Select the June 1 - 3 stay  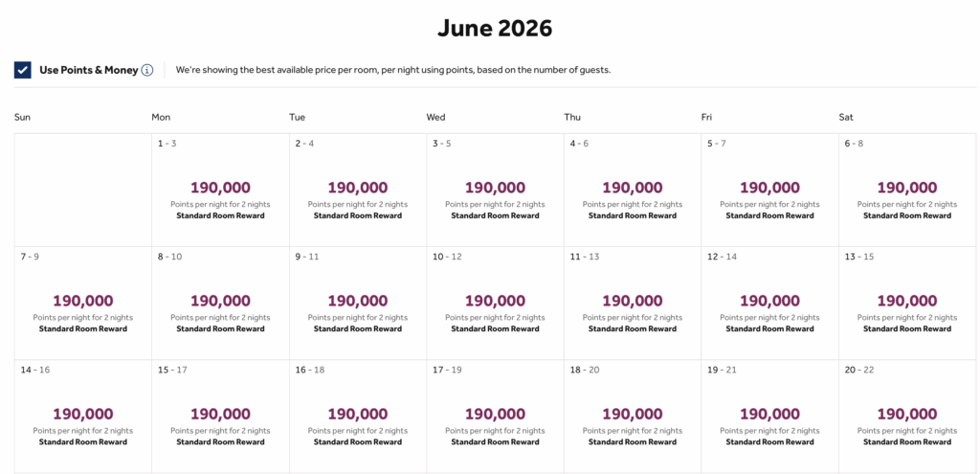click(220, 190)
